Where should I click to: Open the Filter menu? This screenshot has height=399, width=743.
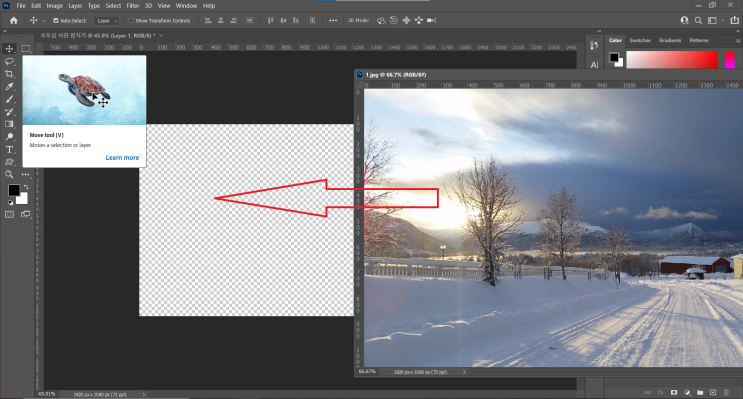pyautogui.click(x=133, y=6)
